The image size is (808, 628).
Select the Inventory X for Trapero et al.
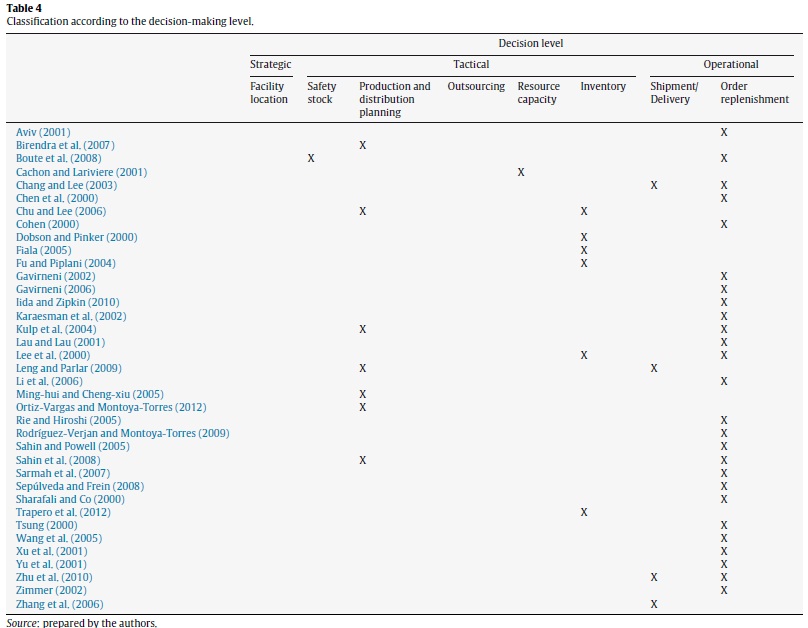point(584,513)
